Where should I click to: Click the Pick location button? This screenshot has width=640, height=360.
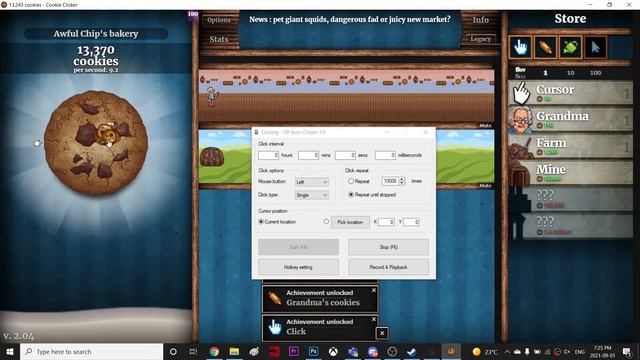tap(350, 222)
